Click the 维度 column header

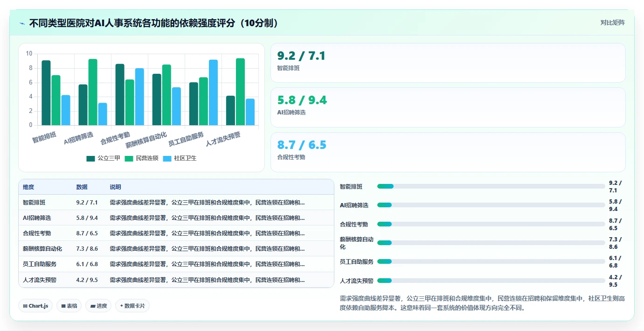click(x=28, y=187)
